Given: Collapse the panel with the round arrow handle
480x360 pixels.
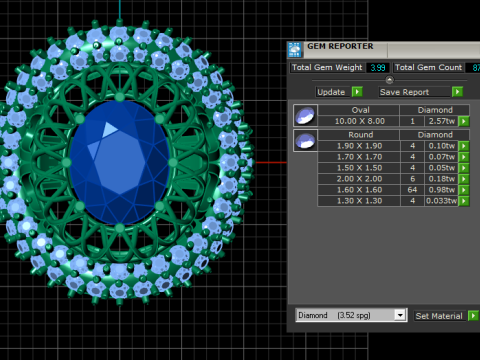Looking at the screenshot, I should point(389,80).
